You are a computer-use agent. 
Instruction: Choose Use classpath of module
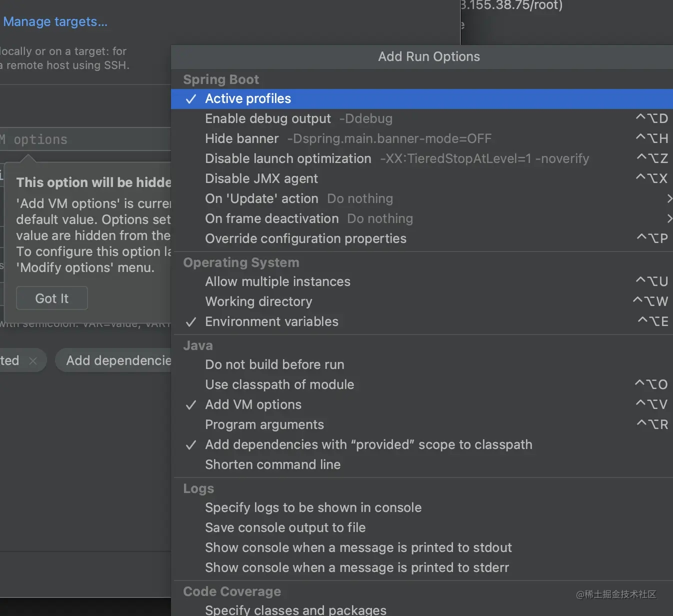(x=422, y=385)
